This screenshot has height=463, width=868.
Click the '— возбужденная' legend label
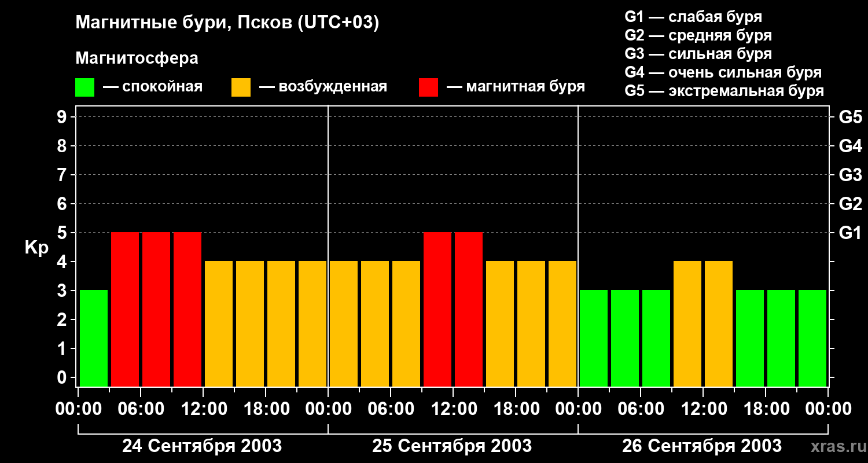point(323,87)
